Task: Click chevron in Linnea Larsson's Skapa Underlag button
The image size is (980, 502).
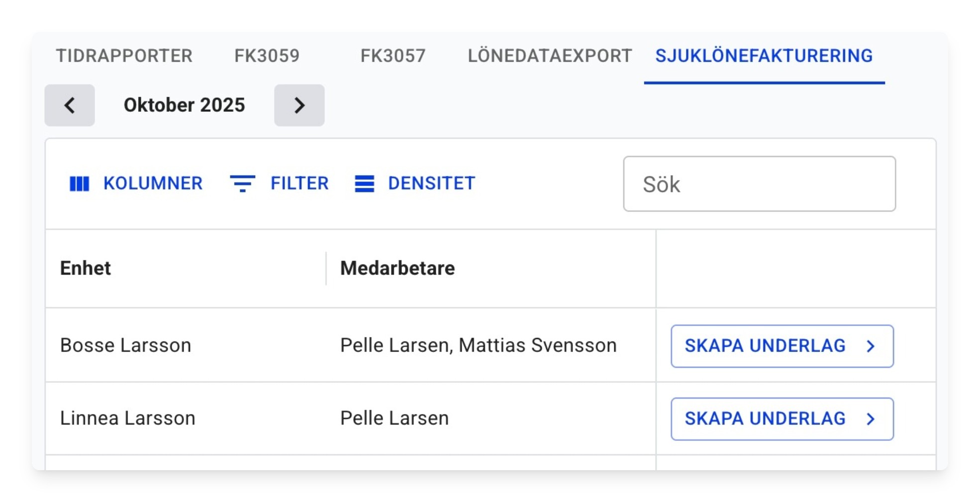Action: tap(871, 419)
